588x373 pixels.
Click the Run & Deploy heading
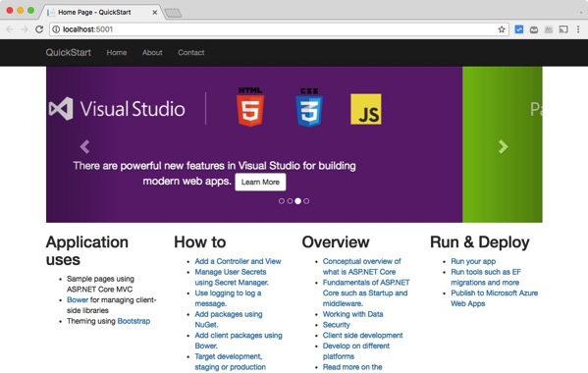pyautogui.click(x=480, y=242)
